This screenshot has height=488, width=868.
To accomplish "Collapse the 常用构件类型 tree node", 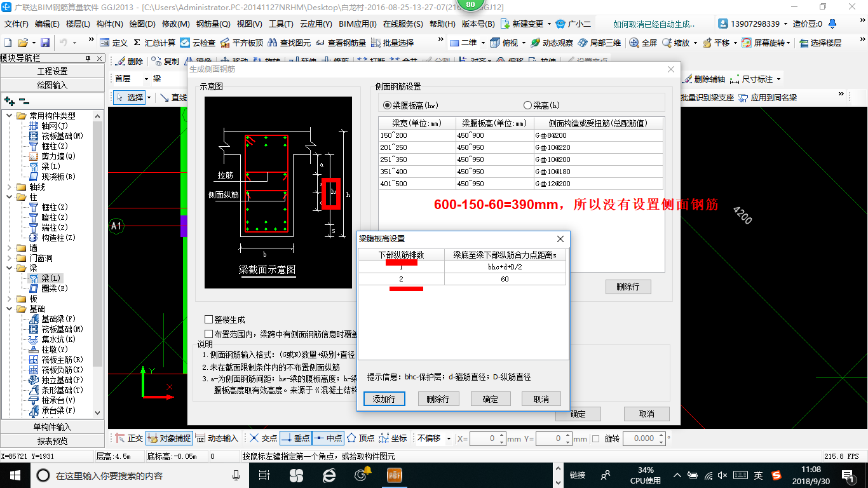I will click(x=9, y=116).
